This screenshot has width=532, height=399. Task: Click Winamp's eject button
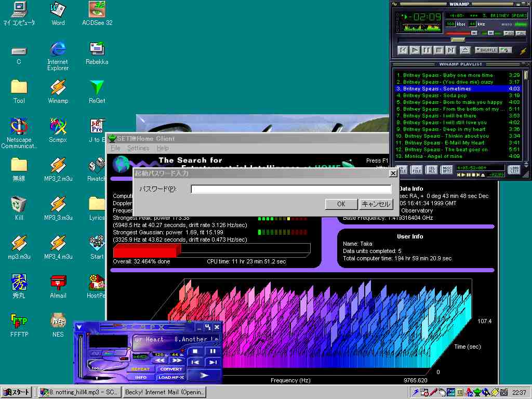[x=465, y=50]
